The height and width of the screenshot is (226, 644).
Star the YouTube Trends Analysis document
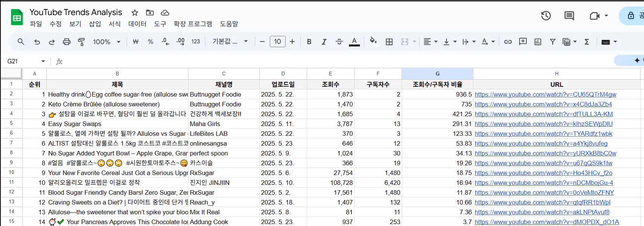pyautogui.click(x=135, y=12)
